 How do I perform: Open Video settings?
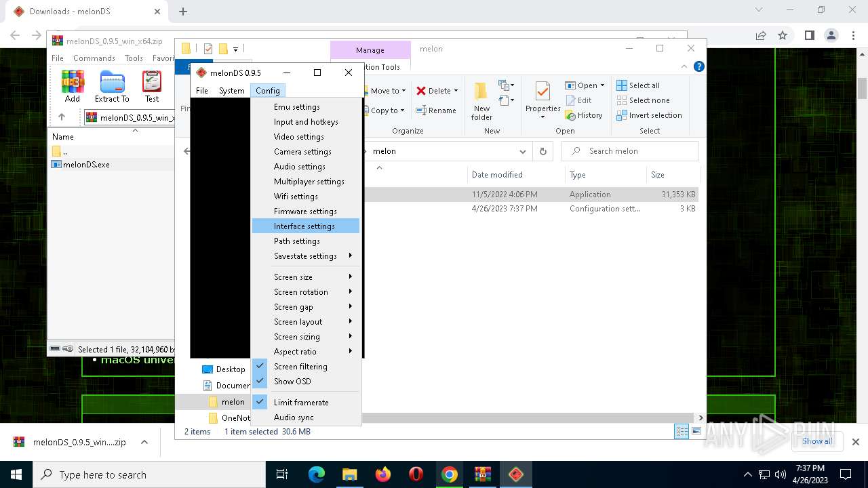pos(306,137)
